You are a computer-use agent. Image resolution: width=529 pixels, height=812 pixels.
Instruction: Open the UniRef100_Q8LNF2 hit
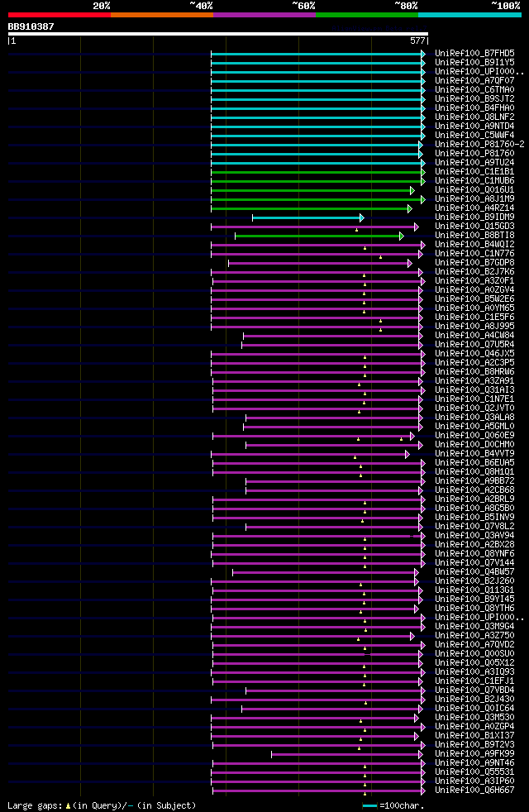[x=474, y=117]
